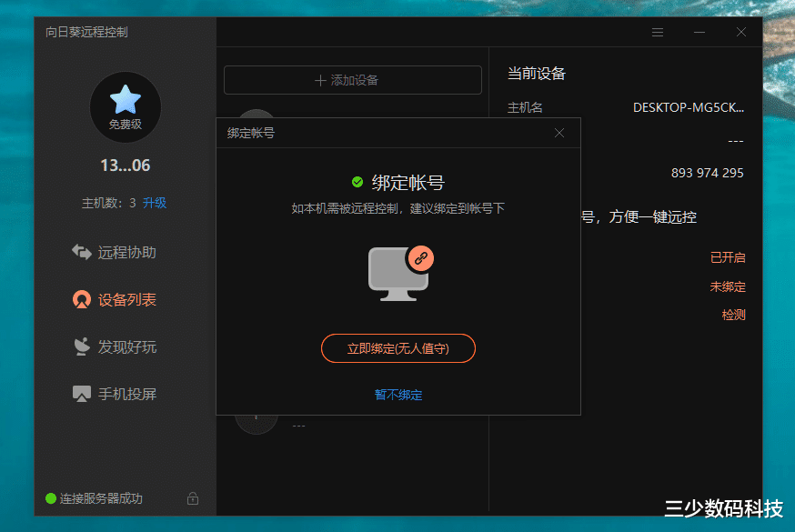Click the 手机投屏 screen icon
Screen dimensions: 795x532
(x=82, y=394)
